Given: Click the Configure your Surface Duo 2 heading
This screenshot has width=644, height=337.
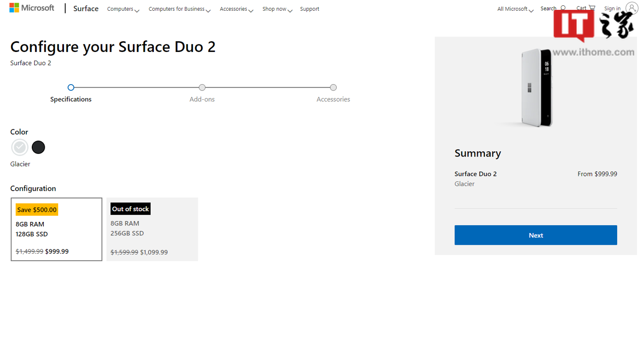Looking at the screenshot, I should click(x=113, y=47).
